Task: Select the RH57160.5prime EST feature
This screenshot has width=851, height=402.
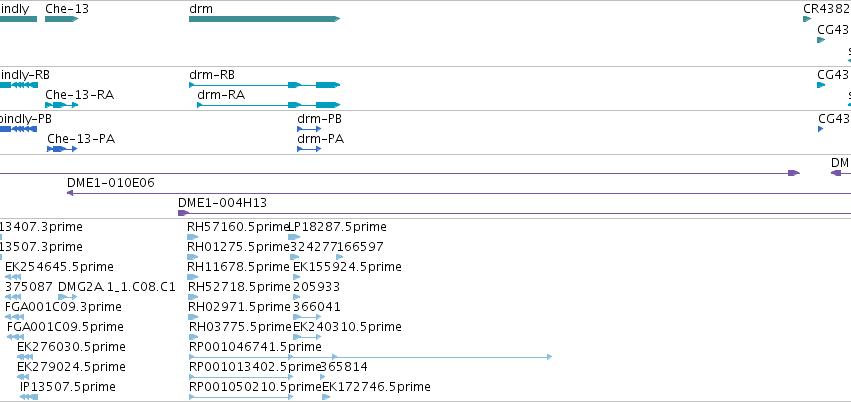Action: pos(193,237)
